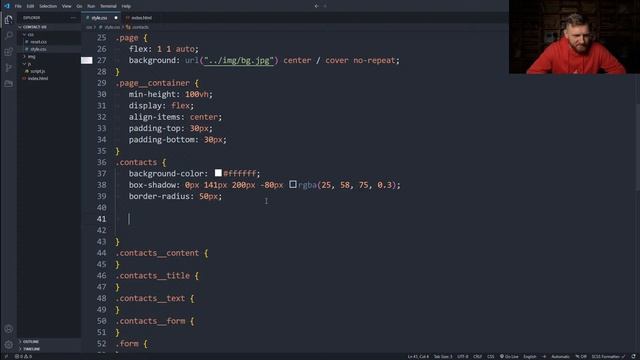The width and height of the screenshot is (640, 360).
Task: Click the remote window icon in status bar
Action: coord(6,356)
